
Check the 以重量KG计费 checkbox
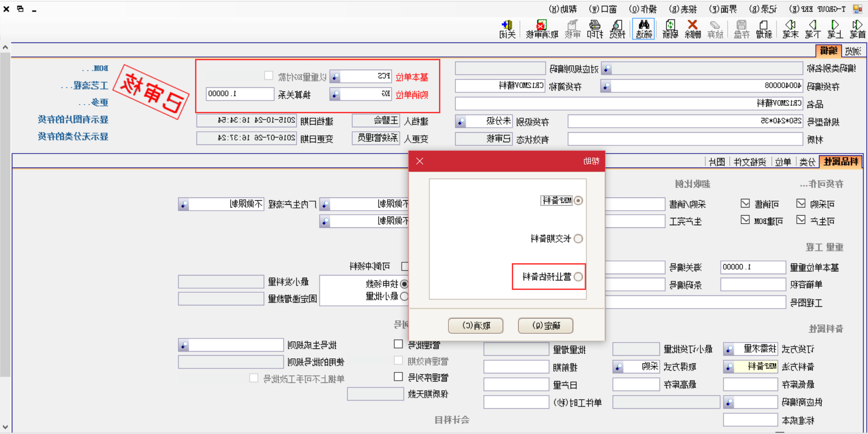click(x=269, y=75)
